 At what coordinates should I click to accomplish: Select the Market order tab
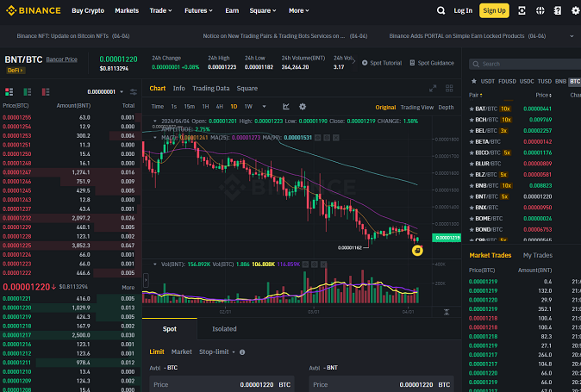[x=182, y=352]
